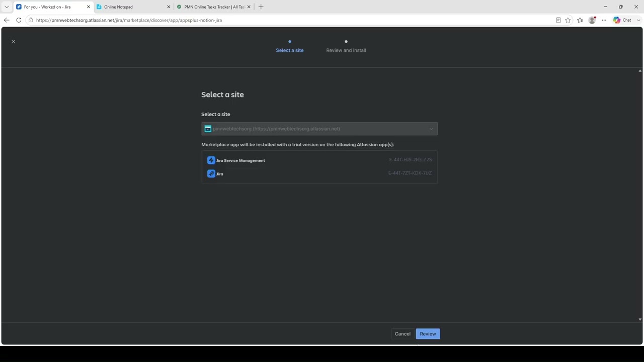The height and width of the screenshot is (362, 644).
Task: Reload the current page
Action: pyautogui.click(x=19, y=20)
